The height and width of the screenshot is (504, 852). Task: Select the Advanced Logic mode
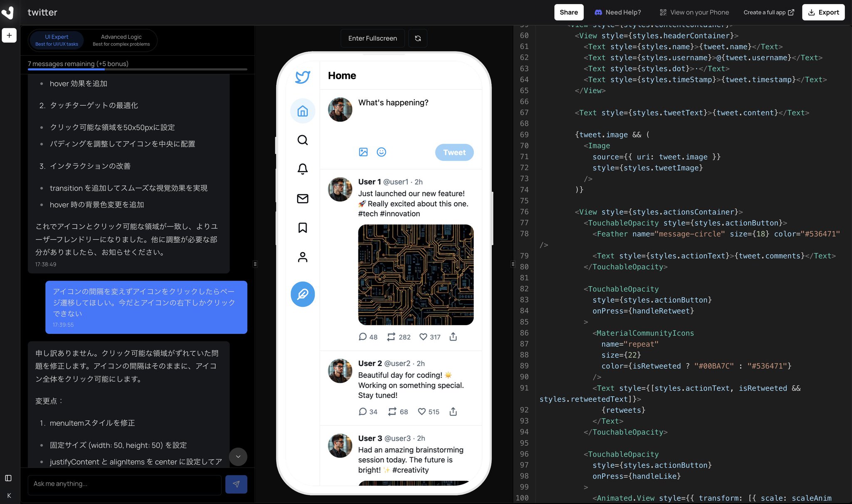[x=121, y=40]
